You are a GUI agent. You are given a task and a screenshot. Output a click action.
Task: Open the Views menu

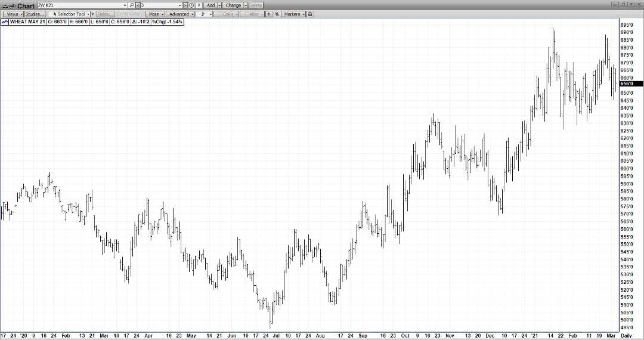click(14, 14)
